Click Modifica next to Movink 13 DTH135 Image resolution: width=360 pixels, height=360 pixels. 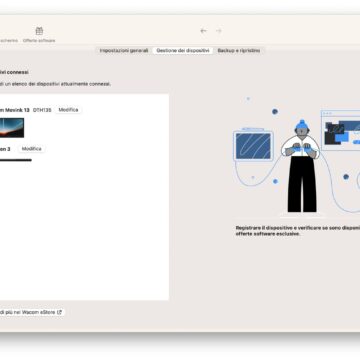click(68, 110)
